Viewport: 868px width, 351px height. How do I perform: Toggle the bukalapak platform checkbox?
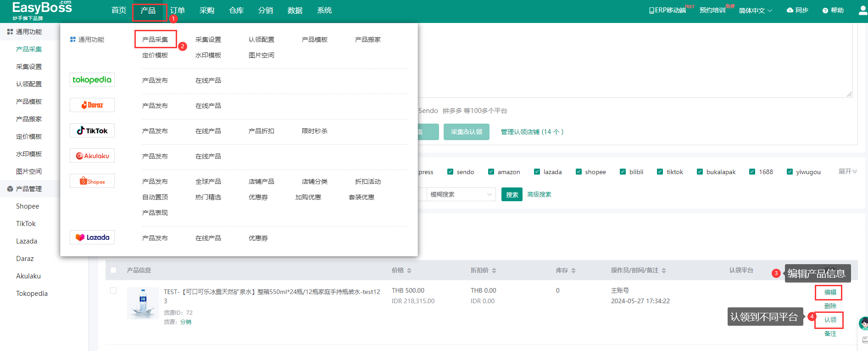click(700, 172)
